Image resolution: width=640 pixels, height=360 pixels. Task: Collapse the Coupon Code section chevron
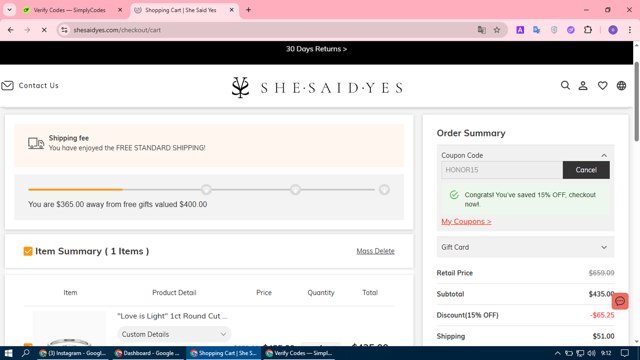click(604, 156)
